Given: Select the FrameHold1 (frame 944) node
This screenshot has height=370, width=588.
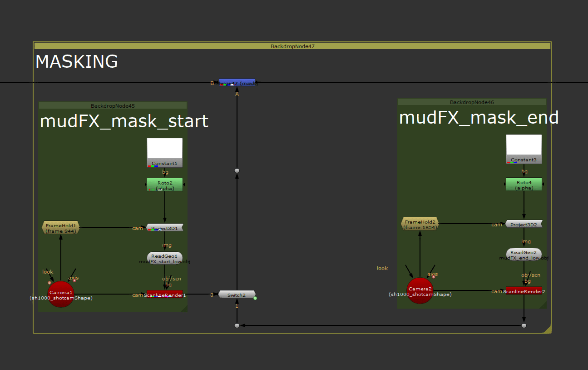Looking at the screenshot, I should click(x=60, y=227).
